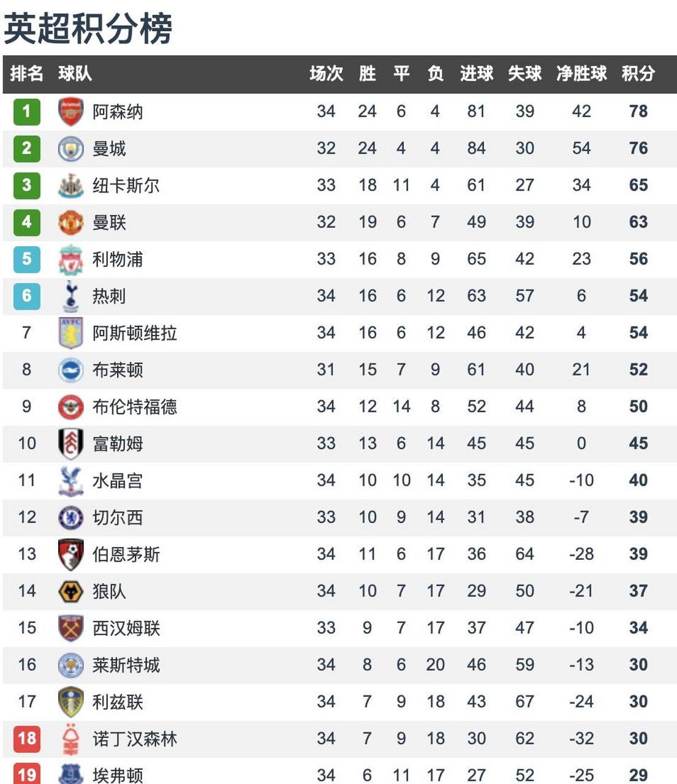Viewport: 677px width, 784px height.
Task: Open the 布莱顿 team link
Action: point(118,370)
